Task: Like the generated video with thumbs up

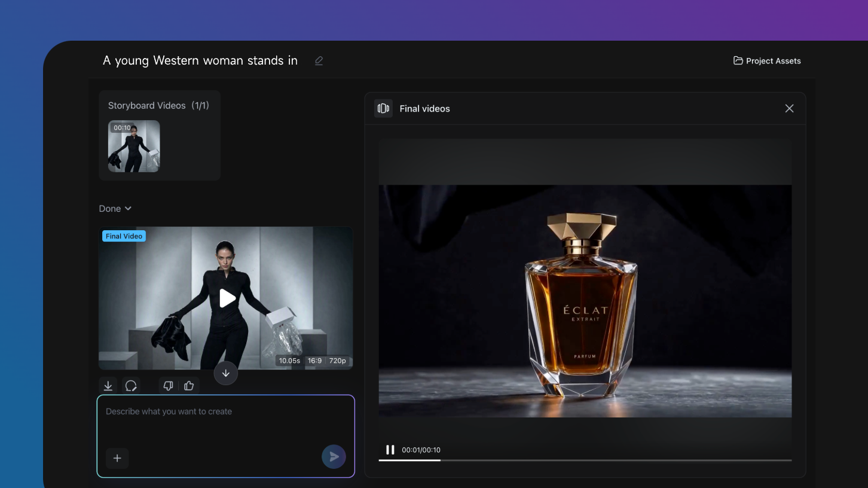Action: [189, 386]
